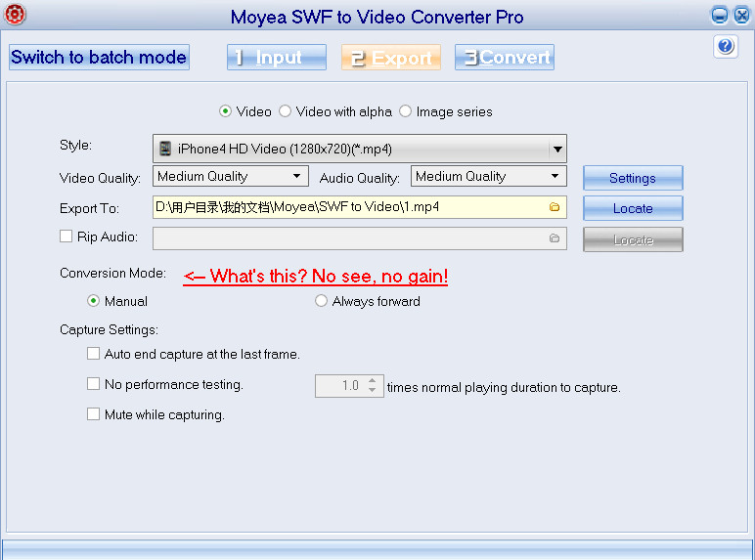The height and width of the screenshot is (560, 755).
Task: Choose Image series output option
Action: [406, 111]
